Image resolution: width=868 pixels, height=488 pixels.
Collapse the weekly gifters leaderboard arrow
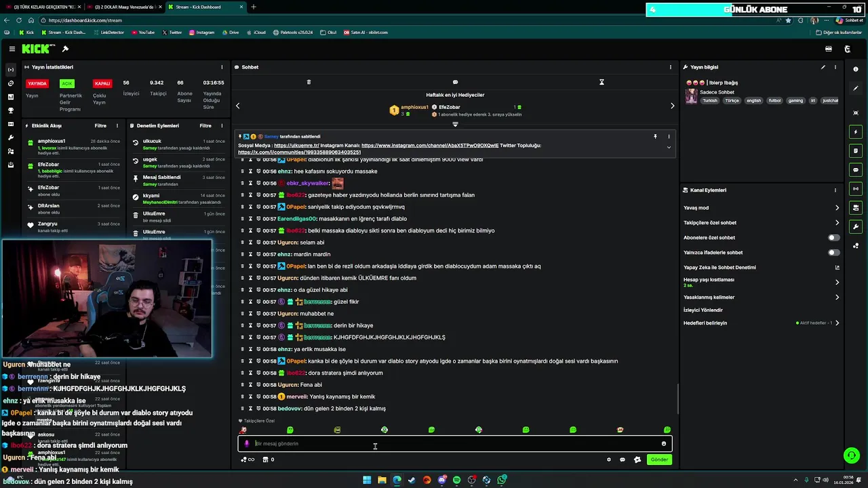point(455,124)
